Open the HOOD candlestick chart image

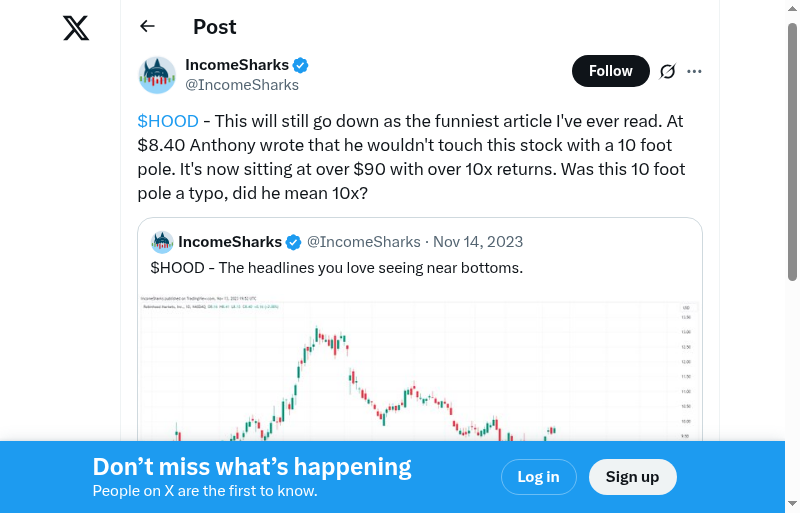click(420, 370)
